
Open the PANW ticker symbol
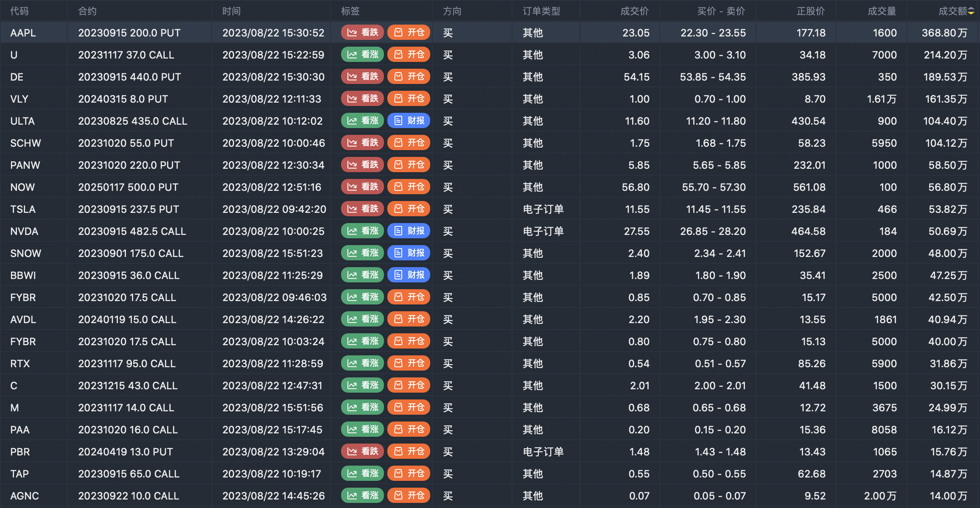(25, 165)
